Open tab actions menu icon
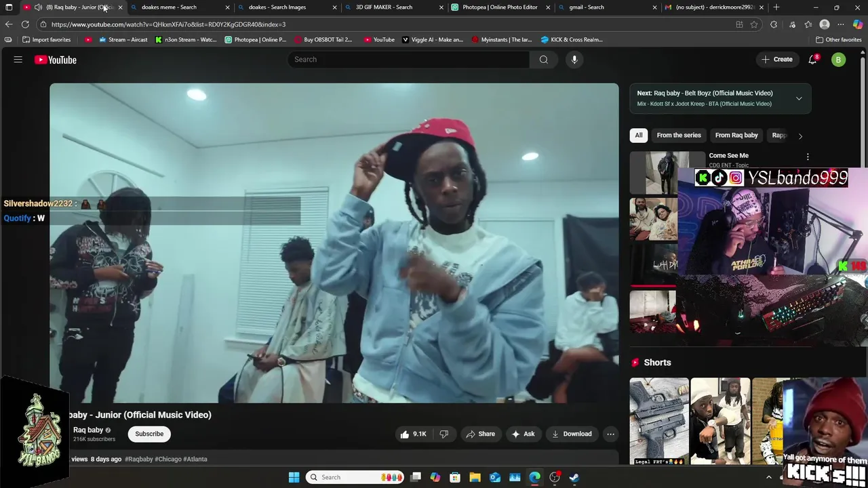Screen dimensions: 868x488 [9, 7]
